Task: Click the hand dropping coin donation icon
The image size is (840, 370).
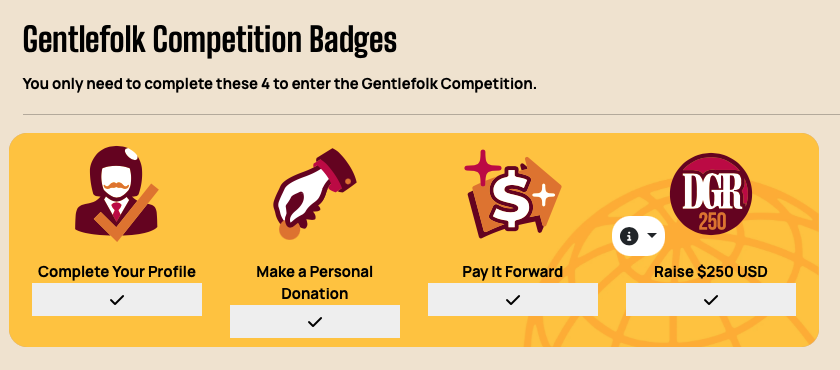Action: click(x=315, y=193)
